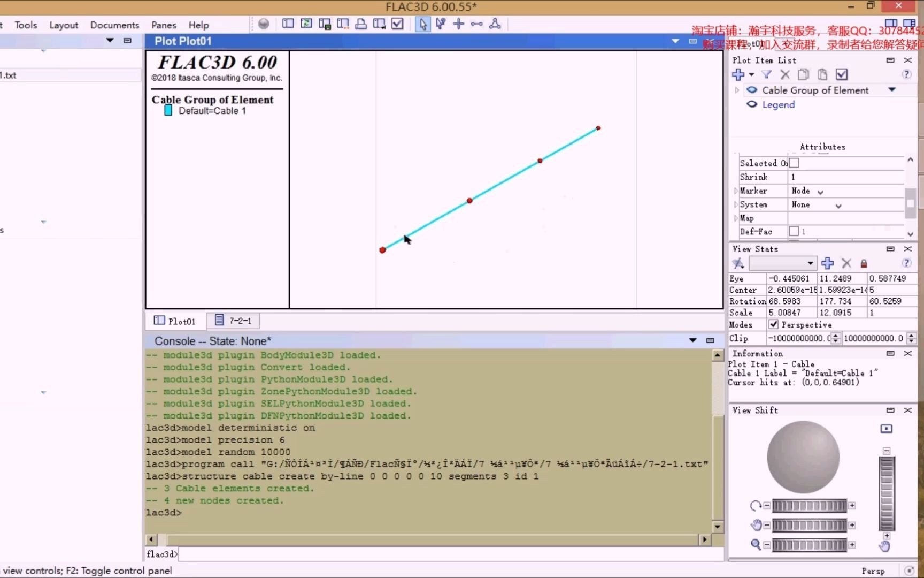Click plus button of pan slider
The width and height of the screenshot is (924, 578).
(x=852, y=526)
